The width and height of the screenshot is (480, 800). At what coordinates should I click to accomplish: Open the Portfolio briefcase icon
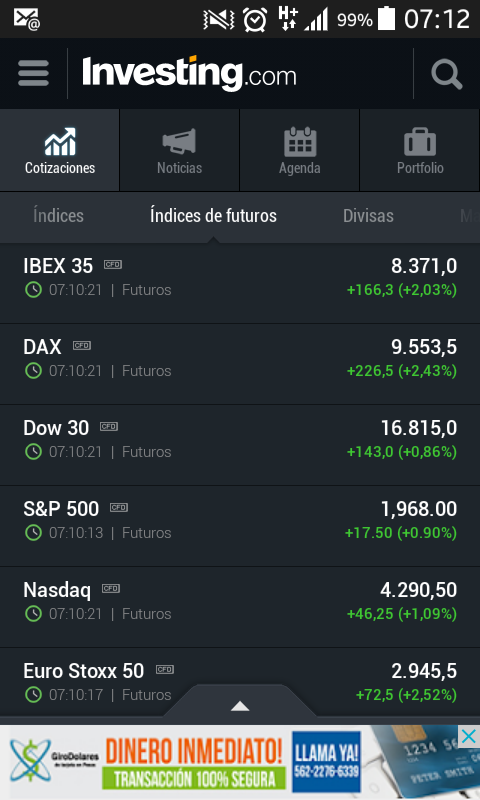pos(420,141)
